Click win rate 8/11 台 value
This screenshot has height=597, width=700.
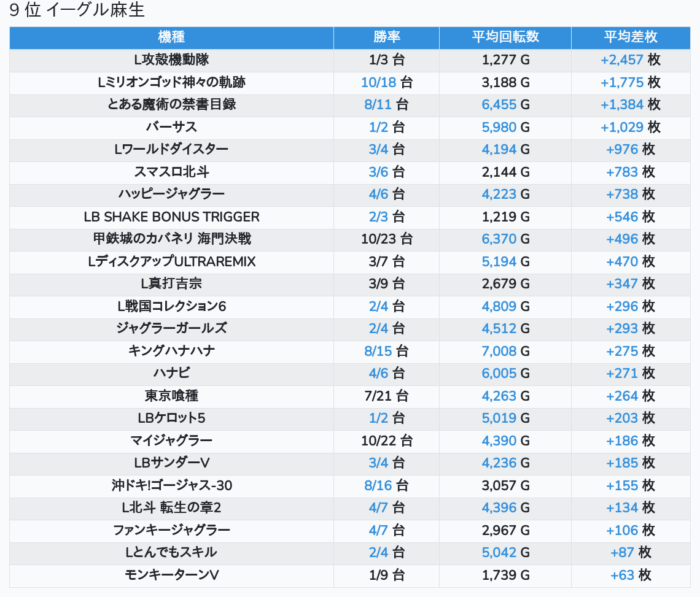coord(387,105)
